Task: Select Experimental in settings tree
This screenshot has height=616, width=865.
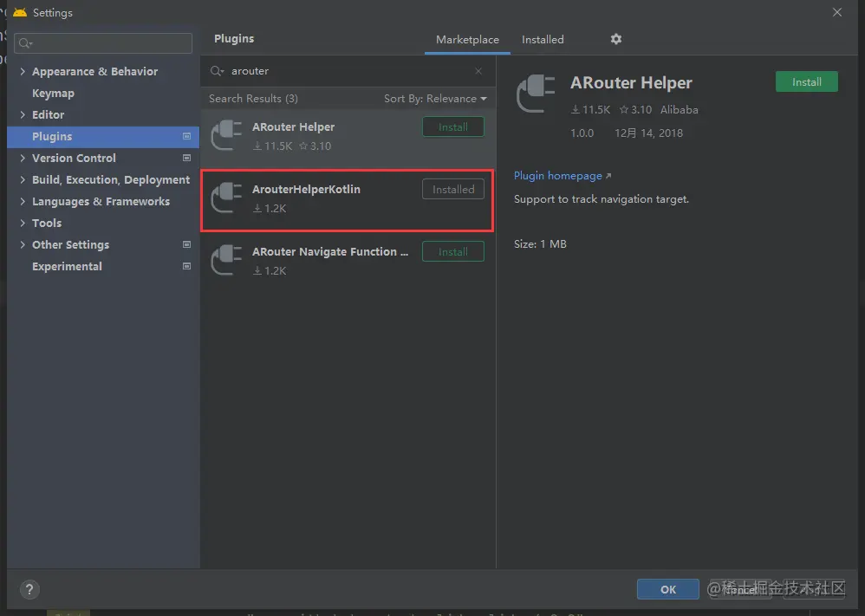Action: tap(67, 266)
